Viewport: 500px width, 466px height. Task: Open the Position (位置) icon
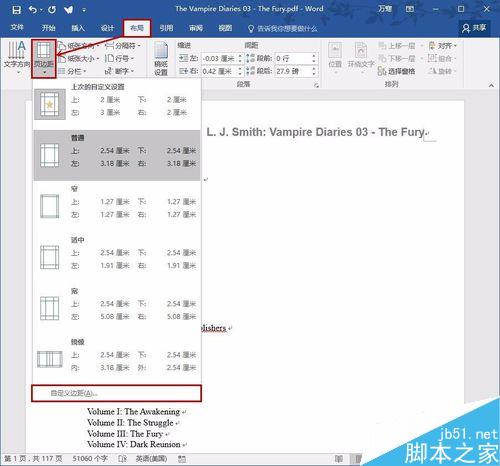pos(335,56)
